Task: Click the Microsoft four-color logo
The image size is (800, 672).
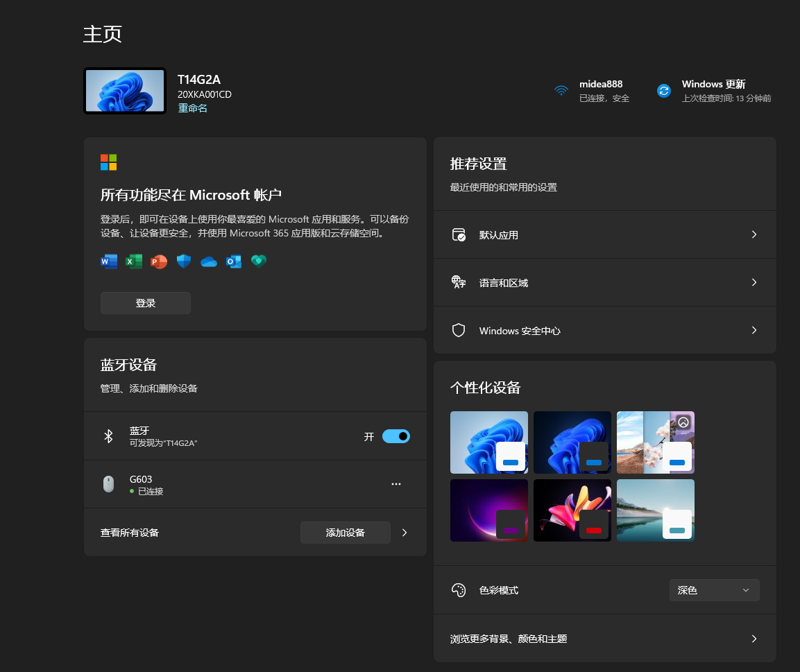Action: (x=109, y=162)
